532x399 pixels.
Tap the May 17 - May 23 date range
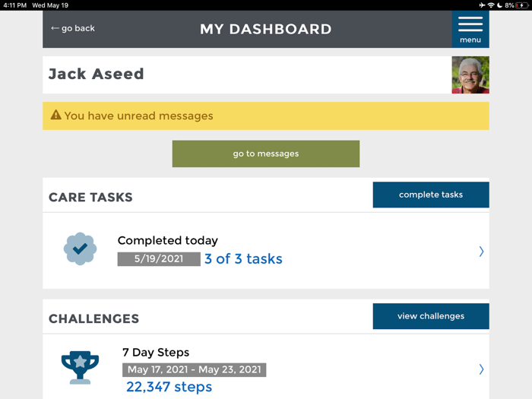tap(194, 370)
